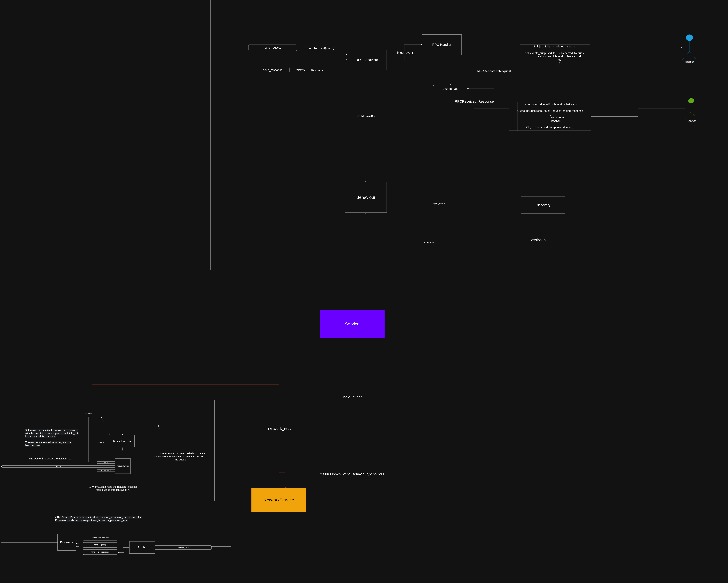The image size is (728, 583).
Task: Click note 1 about WorkEvent entering BeaconProcessor
Action: click(x=113, y=488)
